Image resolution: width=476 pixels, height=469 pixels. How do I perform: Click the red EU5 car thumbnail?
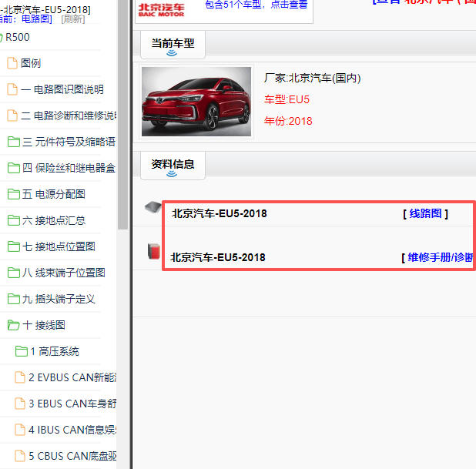(196, 102)
